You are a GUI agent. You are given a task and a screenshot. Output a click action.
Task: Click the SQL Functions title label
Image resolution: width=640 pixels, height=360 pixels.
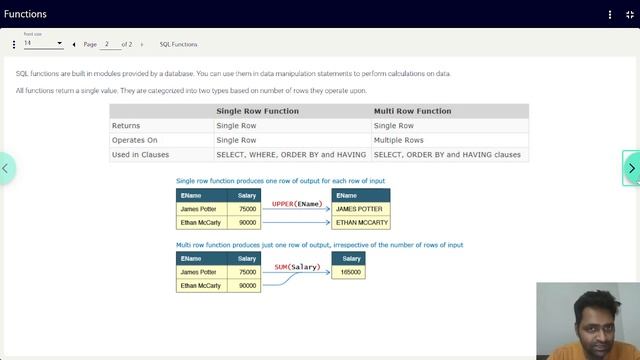click(178, 44)
